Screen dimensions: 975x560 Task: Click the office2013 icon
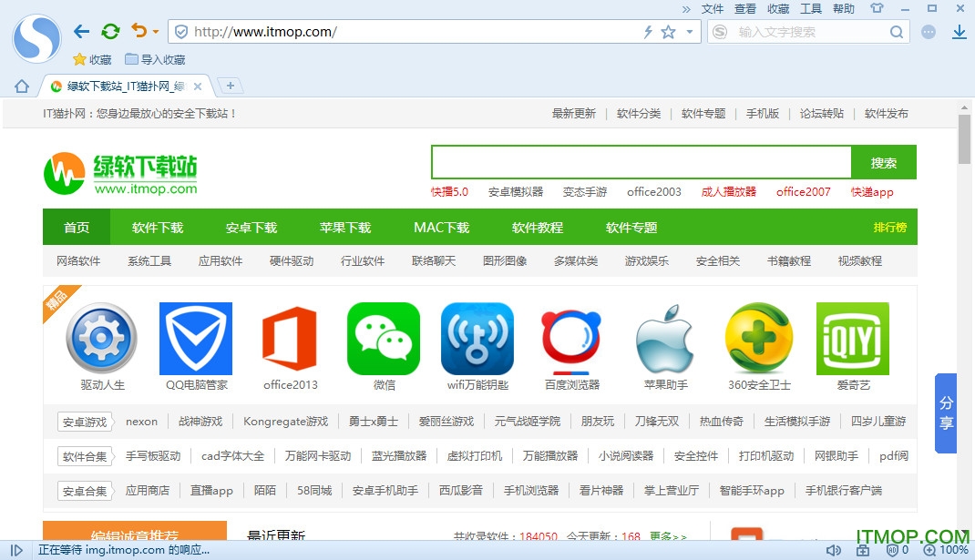tap(290, 338)
